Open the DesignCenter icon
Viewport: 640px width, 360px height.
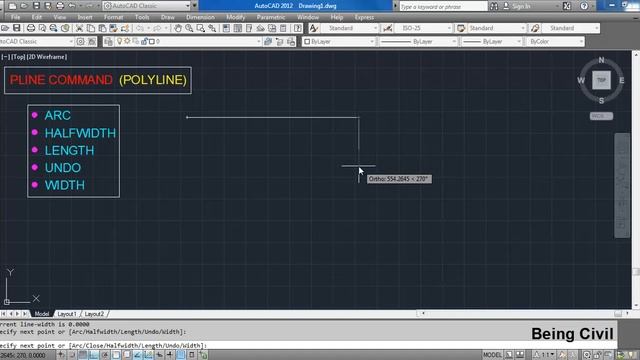click(238, 28)
